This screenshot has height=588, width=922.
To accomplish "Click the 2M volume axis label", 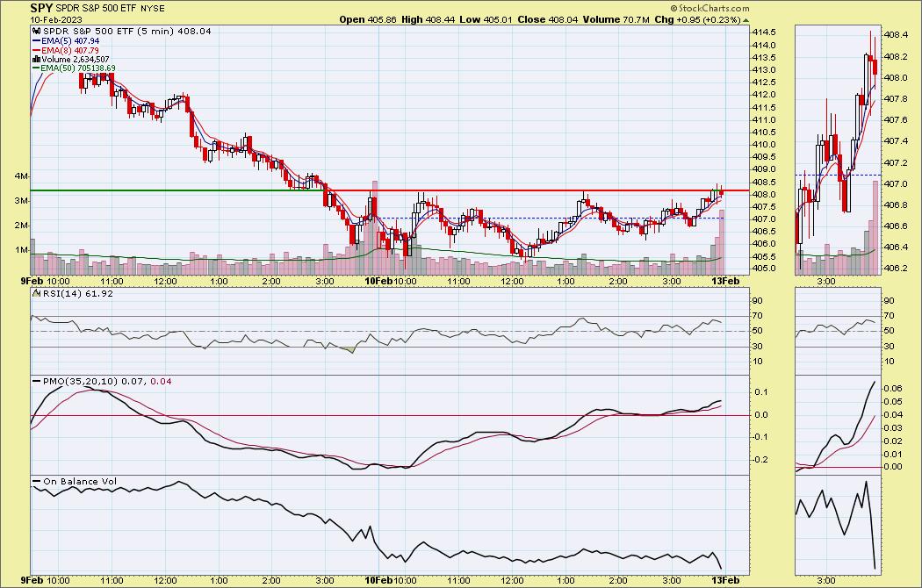I will [x=21, y=226].
